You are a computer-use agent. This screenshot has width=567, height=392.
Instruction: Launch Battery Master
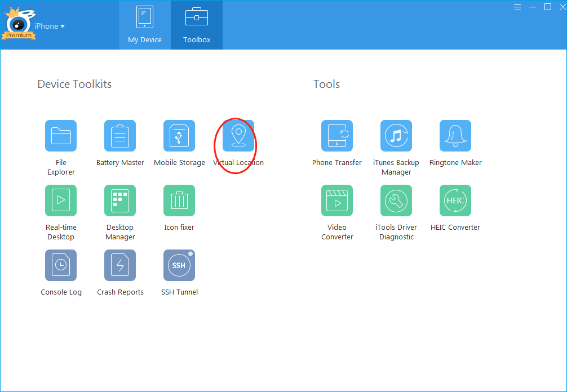(x=120, y=136)
